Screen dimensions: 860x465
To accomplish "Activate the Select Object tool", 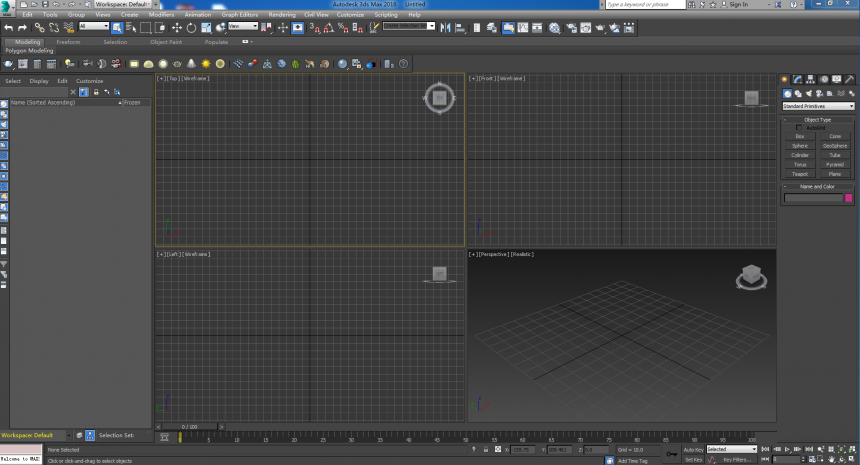I will 117,27.
